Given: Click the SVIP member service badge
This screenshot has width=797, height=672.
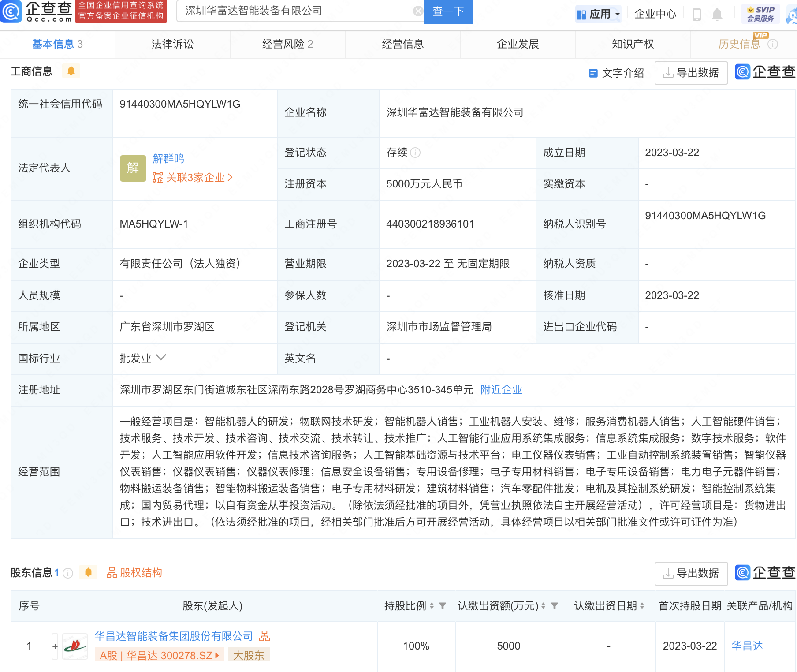Looking at the screenshot, I should click(x=760, y=14).
